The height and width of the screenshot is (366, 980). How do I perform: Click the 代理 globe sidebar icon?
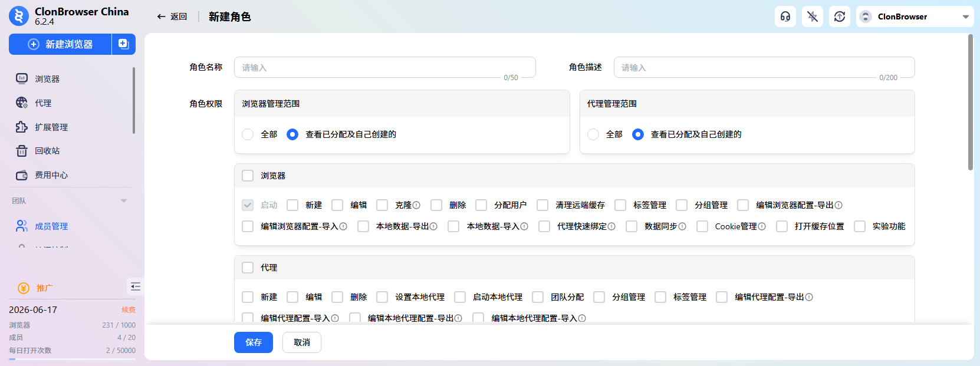22,103
